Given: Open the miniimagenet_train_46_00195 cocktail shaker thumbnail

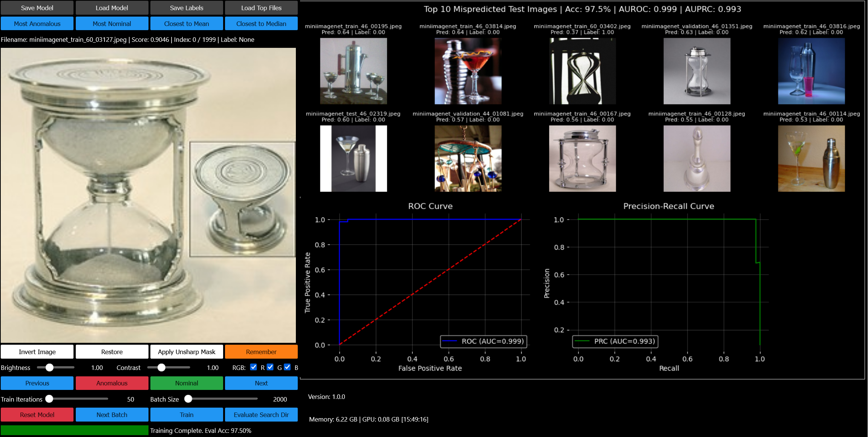Looking at the screenshot, I should [x=353, y=71].
